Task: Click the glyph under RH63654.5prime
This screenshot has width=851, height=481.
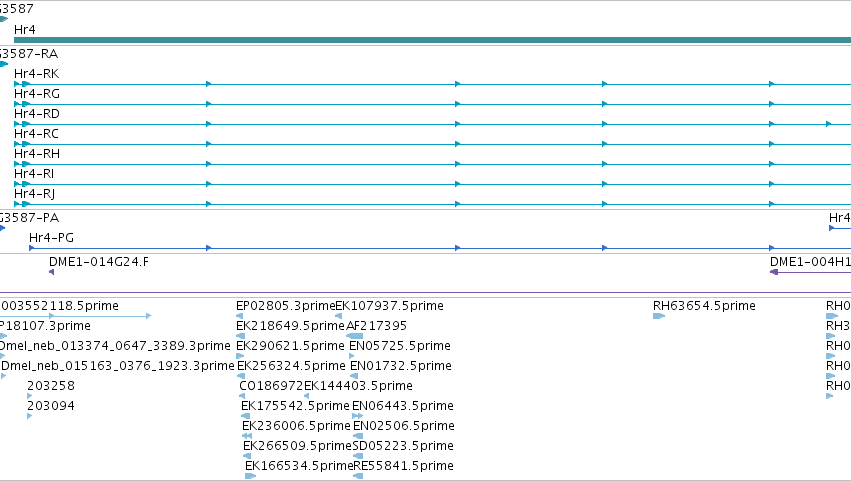Action: coord(659,316)
